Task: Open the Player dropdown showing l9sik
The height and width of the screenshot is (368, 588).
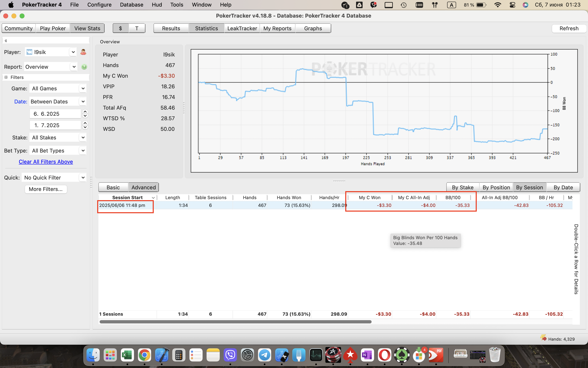Action: point(51,52)
